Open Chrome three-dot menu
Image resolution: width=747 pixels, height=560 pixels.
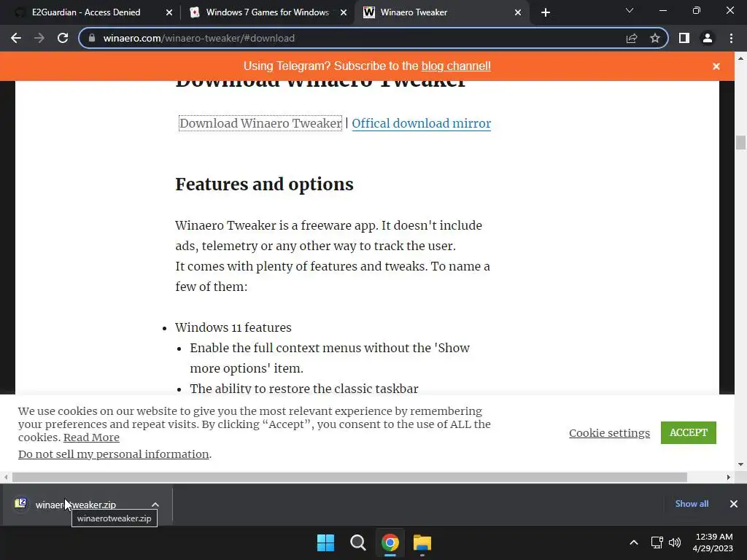(x=731, y=38)
